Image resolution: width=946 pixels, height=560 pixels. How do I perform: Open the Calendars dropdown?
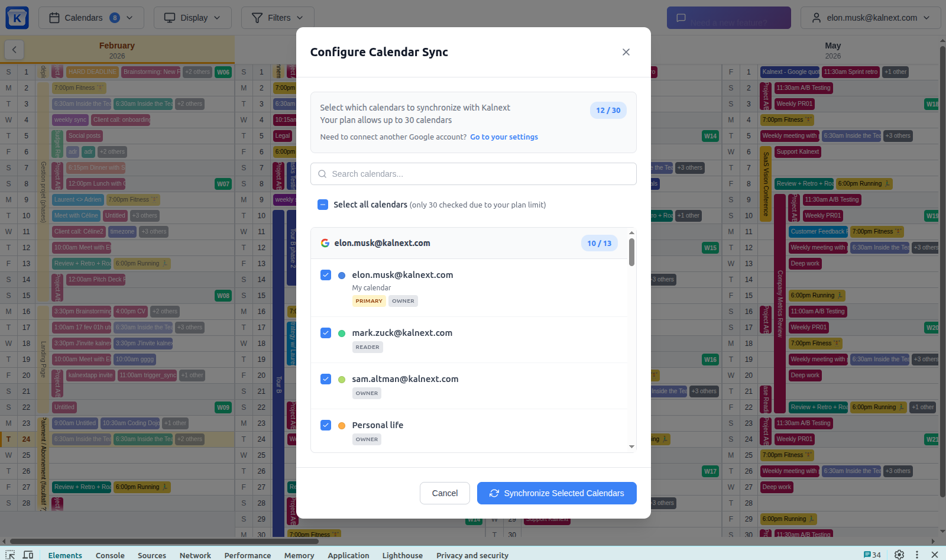point(91,18)
